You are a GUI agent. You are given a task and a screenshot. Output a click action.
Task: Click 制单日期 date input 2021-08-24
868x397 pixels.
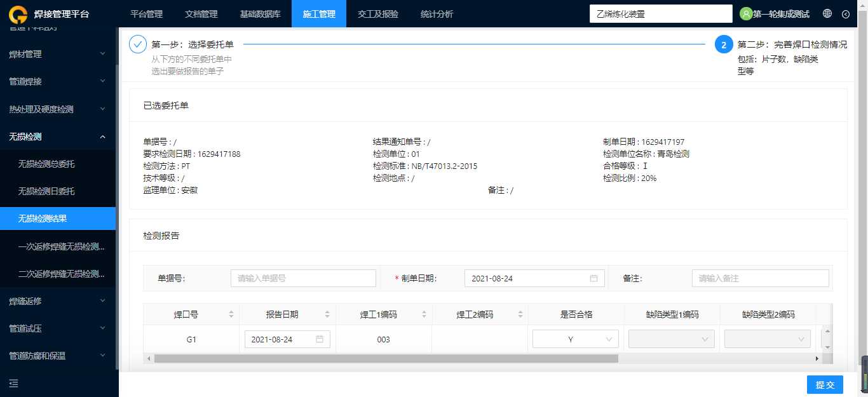tap(534, 278)
